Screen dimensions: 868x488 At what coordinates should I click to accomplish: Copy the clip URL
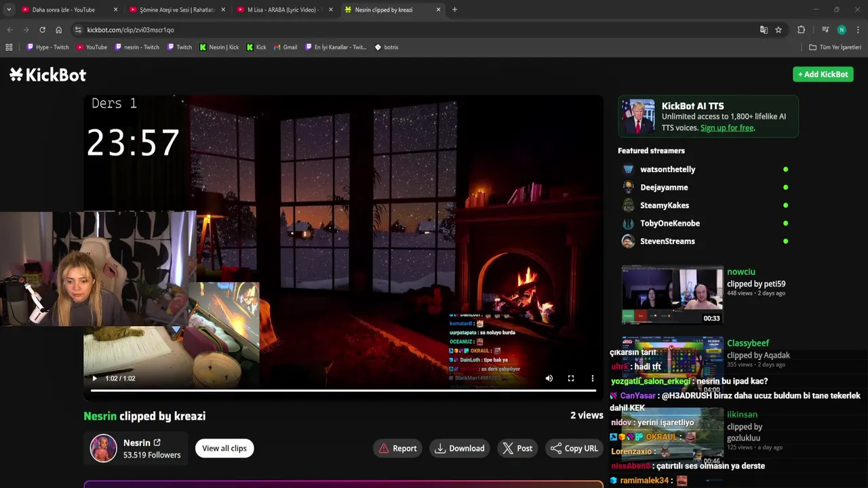(x=574, y=448)
